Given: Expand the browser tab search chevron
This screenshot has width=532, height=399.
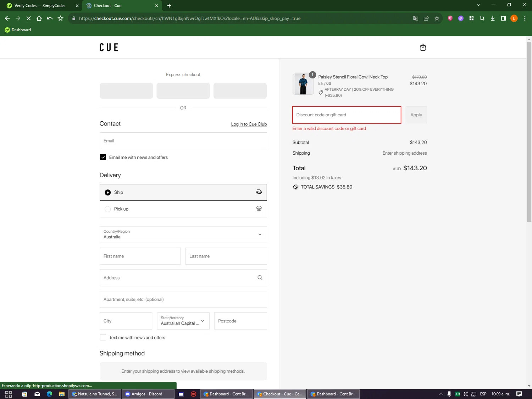Looking at the screenshot, I should (x=478, y=5).
